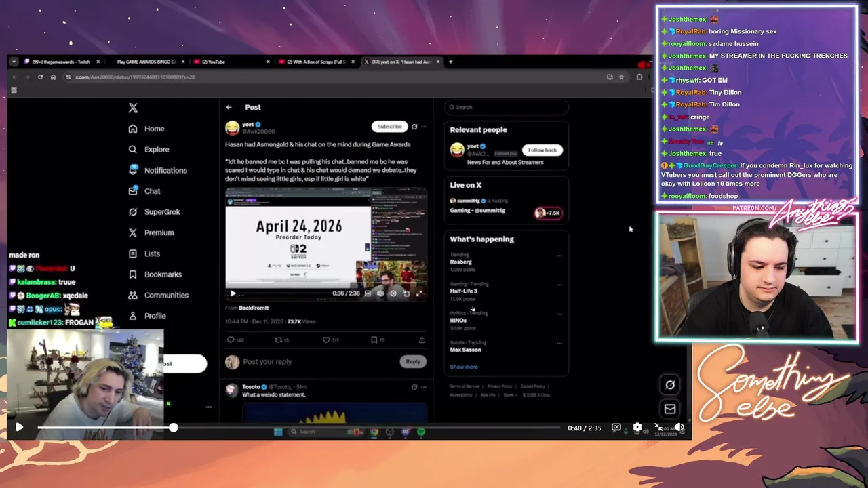
Task: Open more options for Max Sasson trend
Action: [x=559, y=343]
